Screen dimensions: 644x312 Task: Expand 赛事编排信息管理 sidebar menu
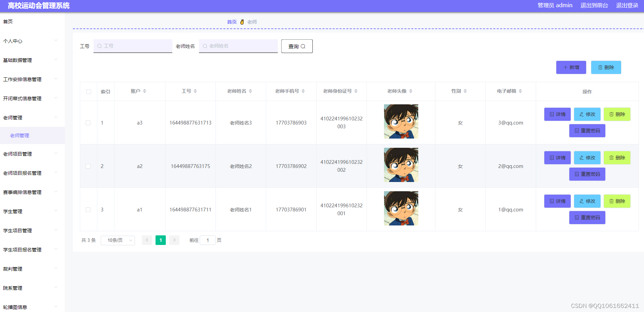[32, 192]
